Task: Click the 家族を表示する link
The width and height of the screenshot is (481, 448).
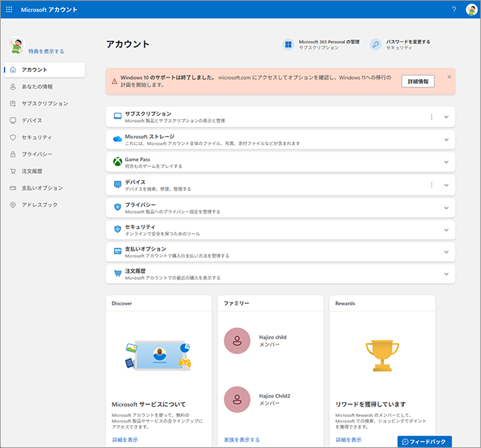Action: click(242, 440)
